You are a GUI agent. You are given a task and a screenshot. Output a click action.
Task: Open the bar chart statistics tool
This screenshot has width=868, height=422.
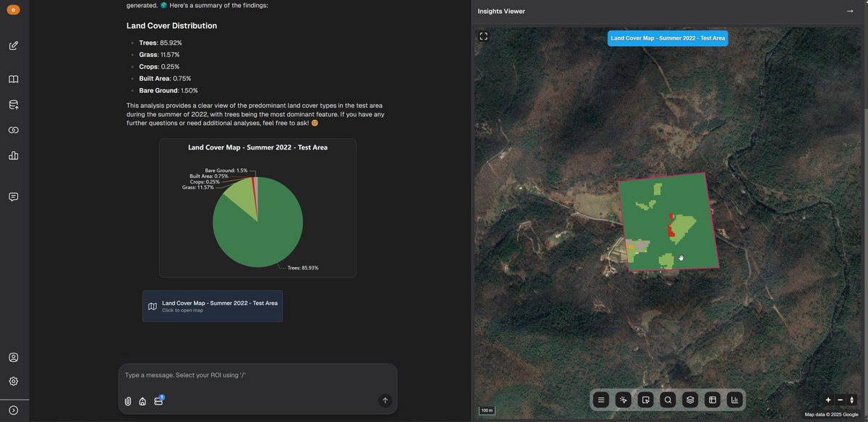point(734,399)
